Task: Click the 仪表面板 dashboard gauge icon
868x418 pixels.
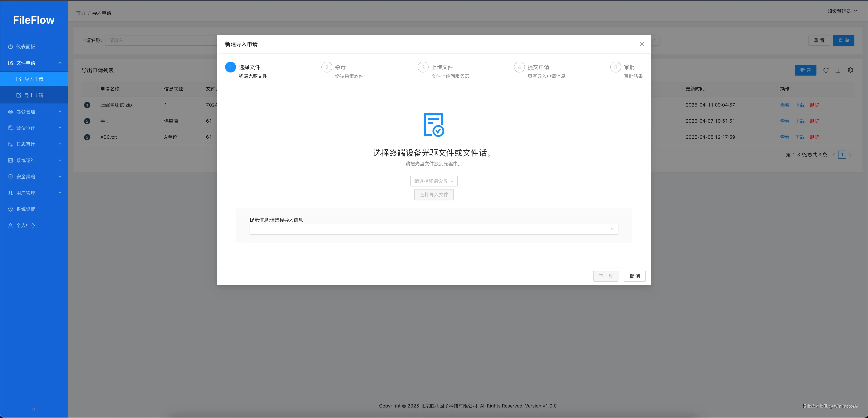Action: point(10,46)
